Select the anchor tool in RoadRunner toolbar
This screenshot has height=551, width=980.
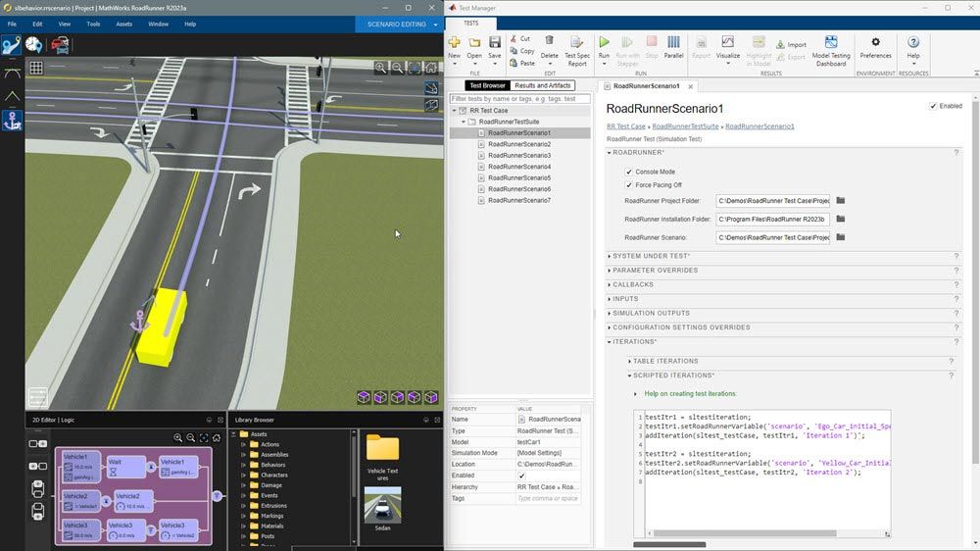(12, 120)
